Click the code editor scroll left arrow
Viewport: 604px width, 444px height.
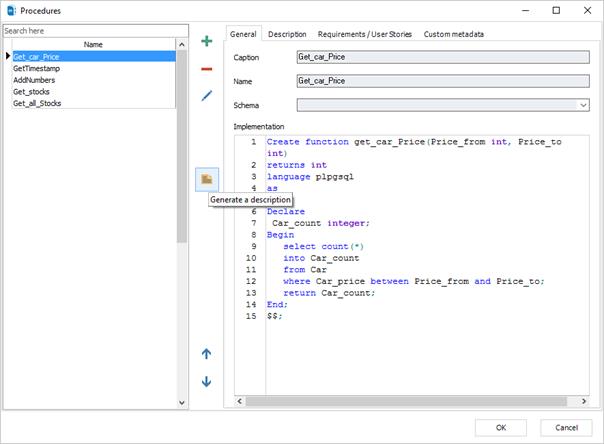[240, 401]
